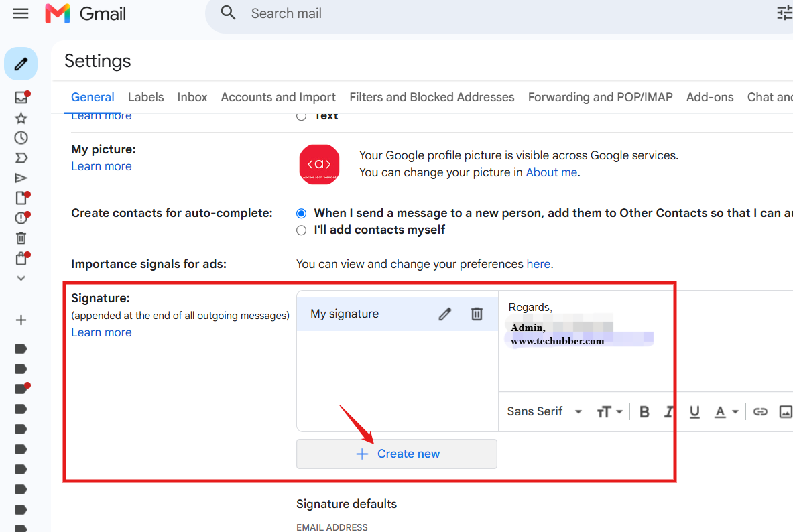
Task: Click Learn more under Signature
Action: coord(101,333)
